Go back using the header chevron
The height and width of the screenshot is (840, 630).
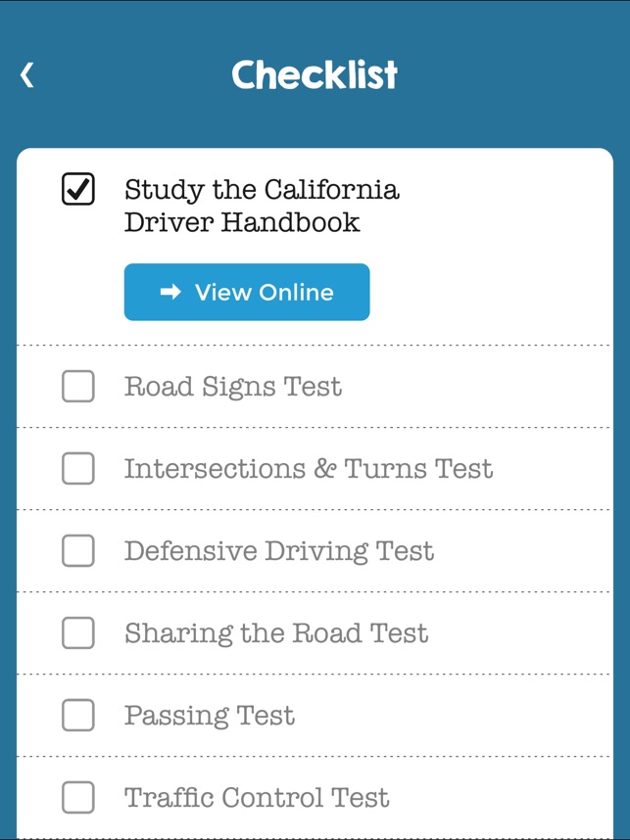tap(27, 74)
